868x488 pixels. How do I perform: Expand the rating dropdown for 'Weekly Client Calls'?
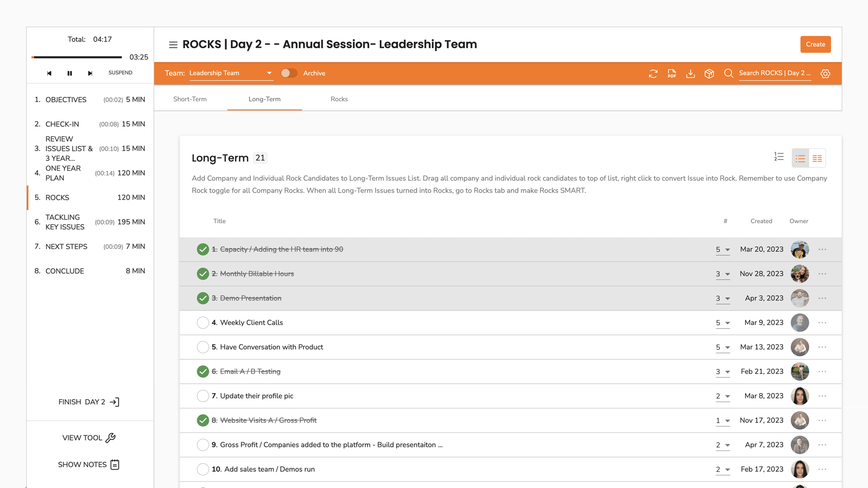[726, 324]
